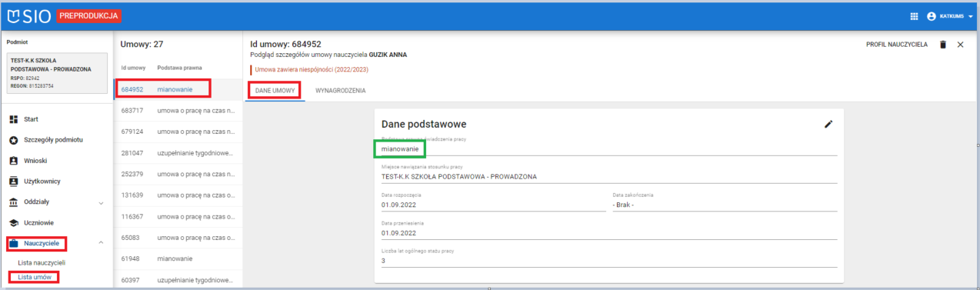The height and width of the screenshot is (290, 980).
Task: Click the Umowa zawiera niespójności warning
Action: tap(312, 69)
